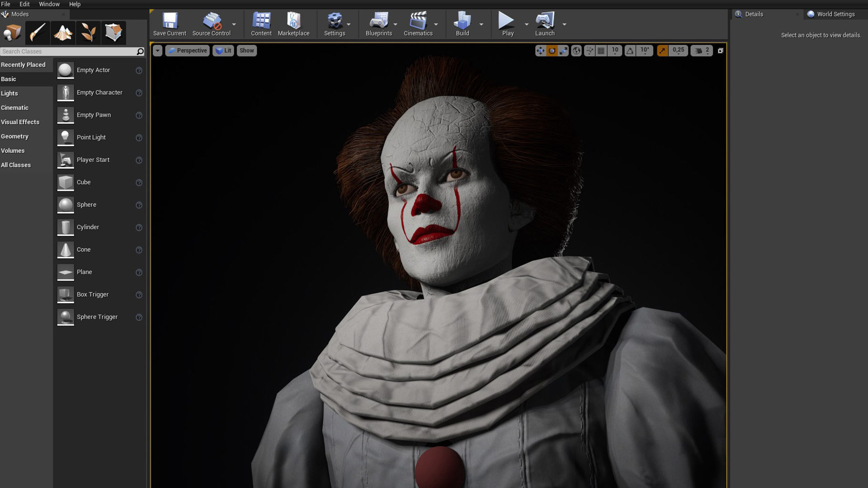Expand Source Control options arrow
The image size is (868, 488).
[x=234, y=24]
